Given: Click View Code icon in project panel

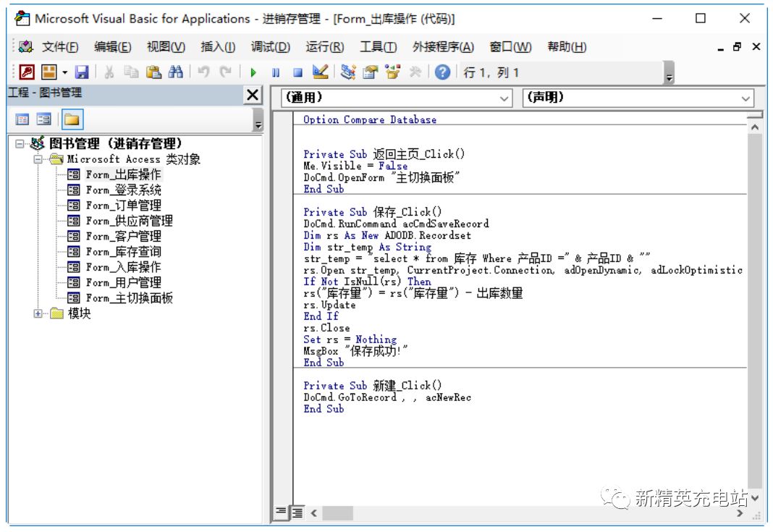Looking at the screenshot, I should tap(22, 119).
